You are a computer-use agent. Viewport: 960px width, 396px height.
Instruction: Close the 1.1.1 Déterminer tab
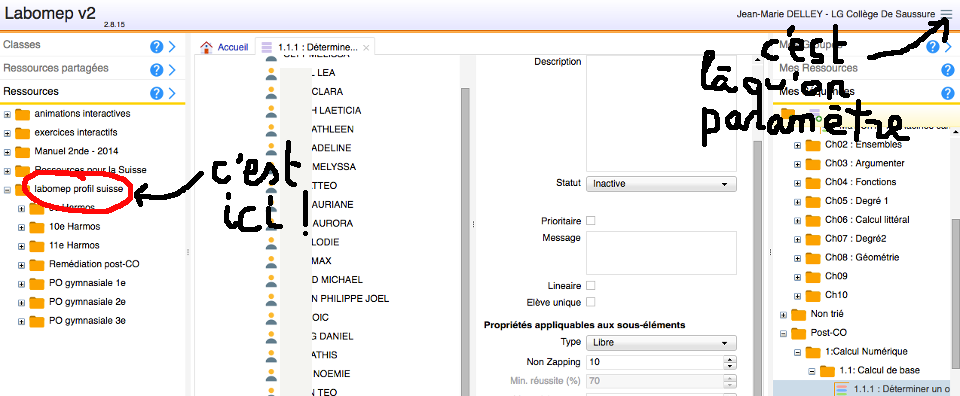coord(366,48)
